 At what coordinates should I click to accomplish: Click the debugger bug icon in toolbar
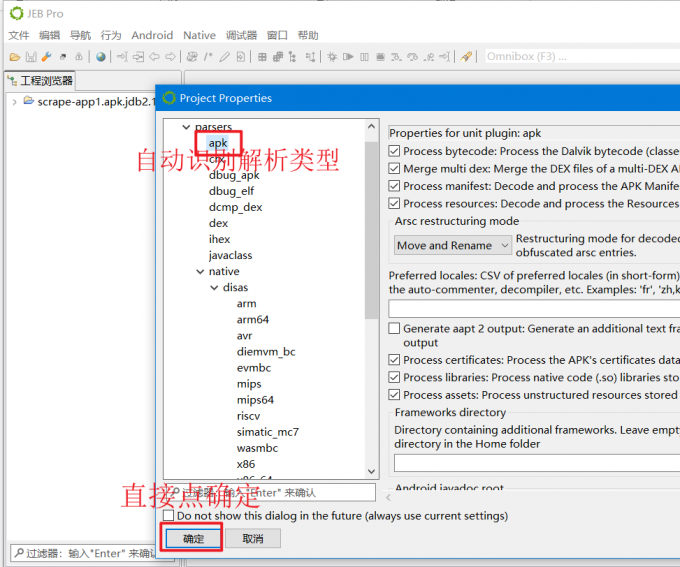(331, 57)
